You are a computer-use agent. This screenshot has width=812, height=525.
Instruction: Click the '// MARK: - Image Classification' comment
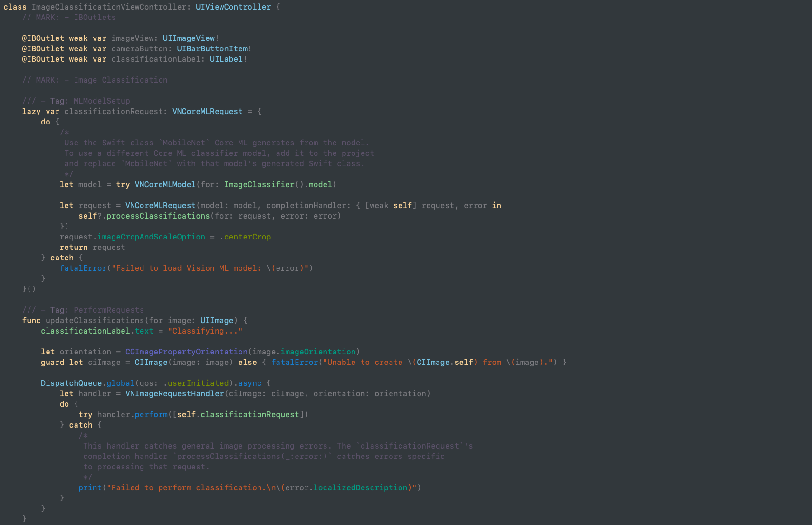point(95,80)
